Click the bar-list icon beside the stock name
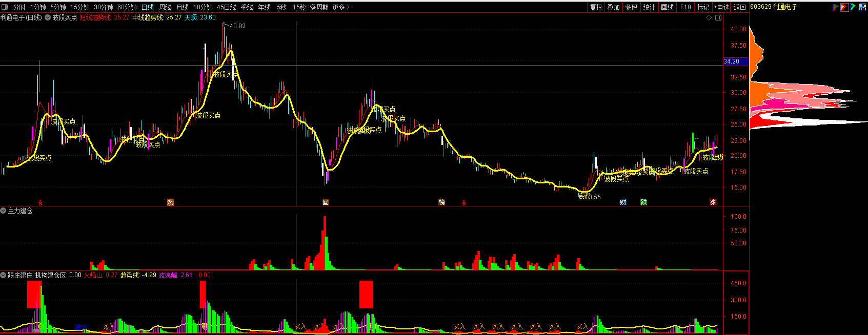The width and height of the screenshot is (868, 335). (x=835, y=7)
